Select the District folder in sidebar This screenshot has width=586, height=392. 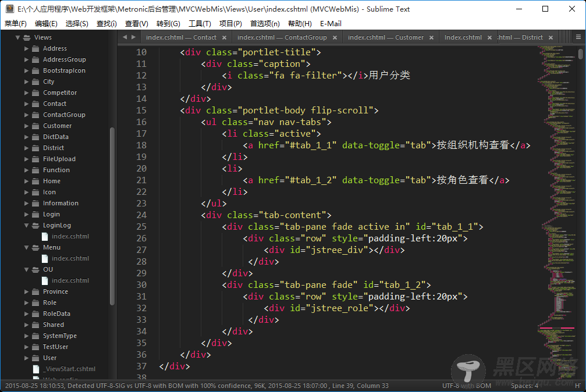tap(54, 148)
